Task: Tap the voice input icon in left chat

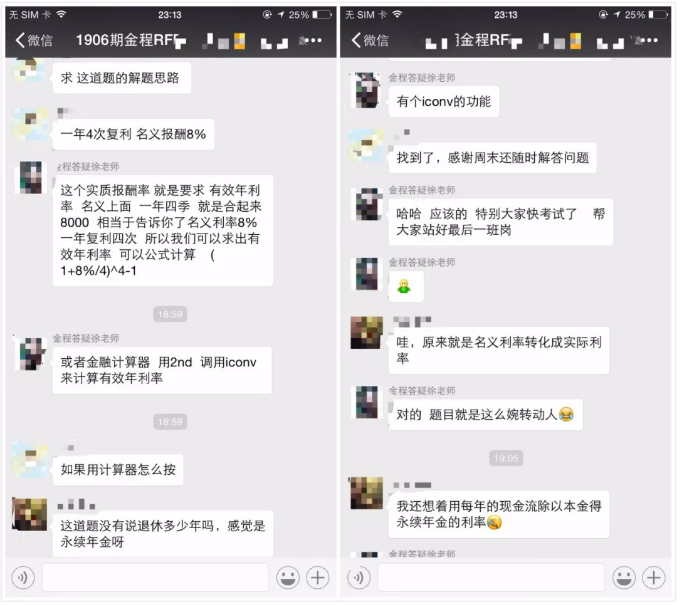Action: point(23,580)
